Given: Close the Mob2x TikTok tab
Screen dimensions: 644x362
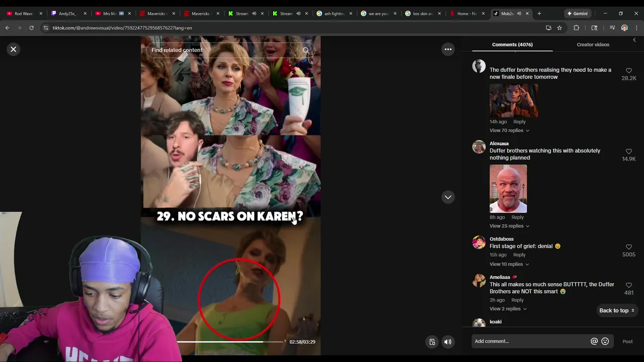Looking at the screenshot, I should (x=527, y=14).
